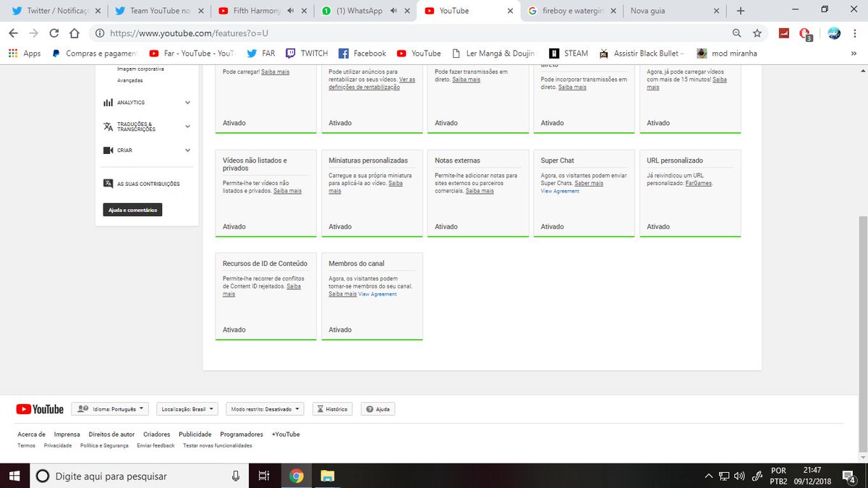
Task: Click the Windows taskbar search box
Action: (x=139, y=476)
